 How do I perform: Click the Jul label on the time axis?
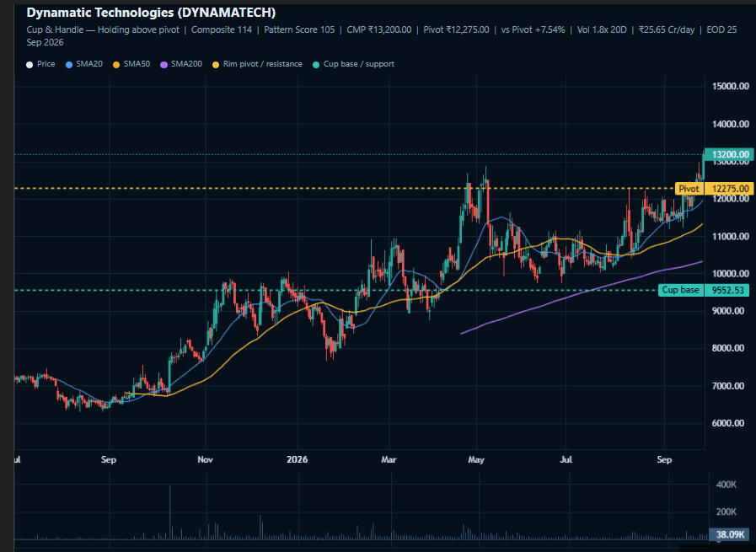[566, 460]
